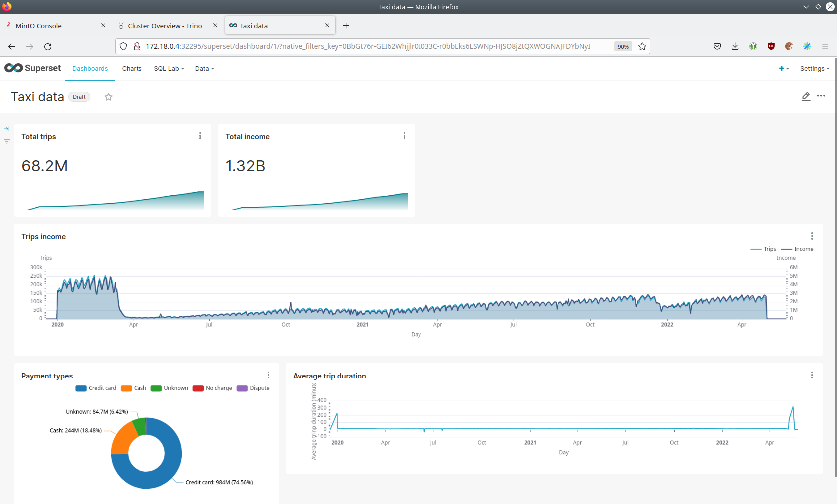Click the Credit card color swatch
This screenshot has width=837, height=504.
coord(81,388)
